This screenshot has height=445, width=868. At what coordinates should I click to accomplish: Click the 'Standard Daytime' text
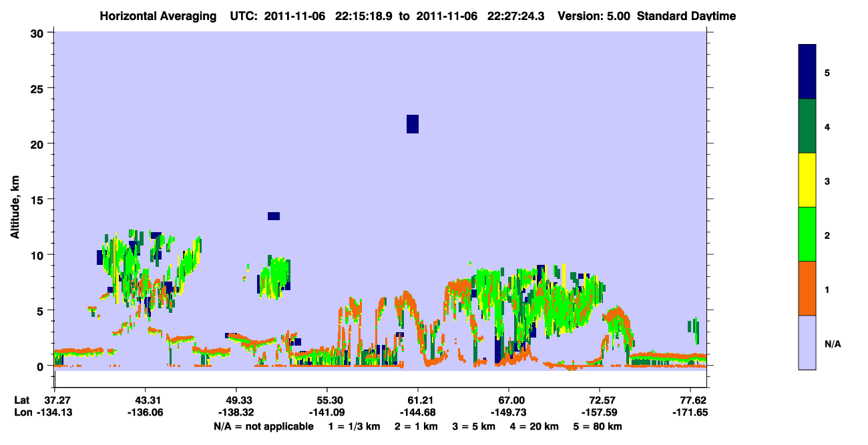point(686,16)
